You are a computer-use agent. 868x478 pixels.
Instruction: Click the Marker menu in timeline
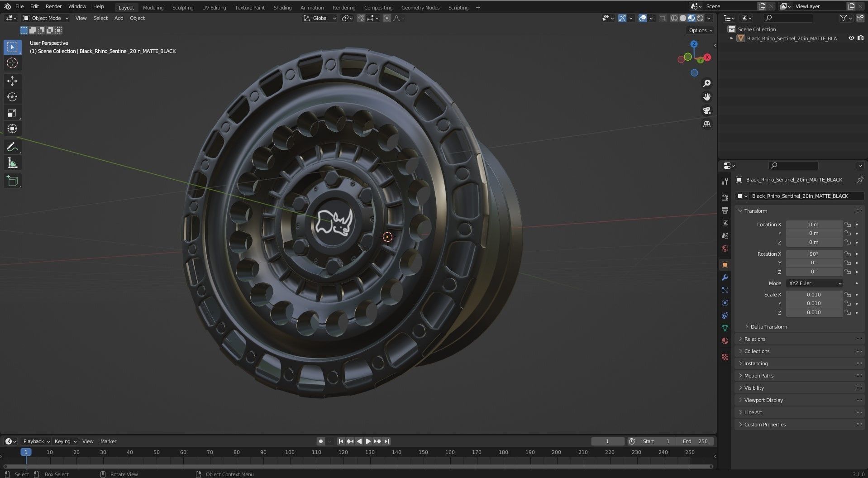click(x=108, y=441)
